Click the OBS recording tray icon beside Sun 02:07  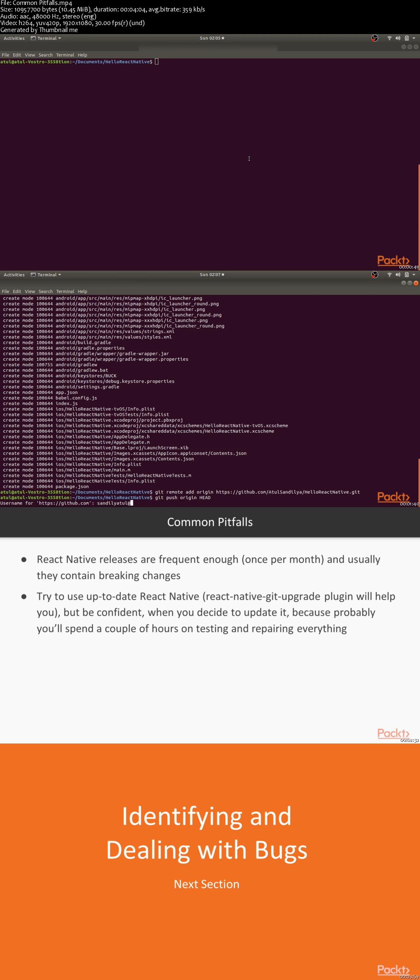tap(374, 275)
